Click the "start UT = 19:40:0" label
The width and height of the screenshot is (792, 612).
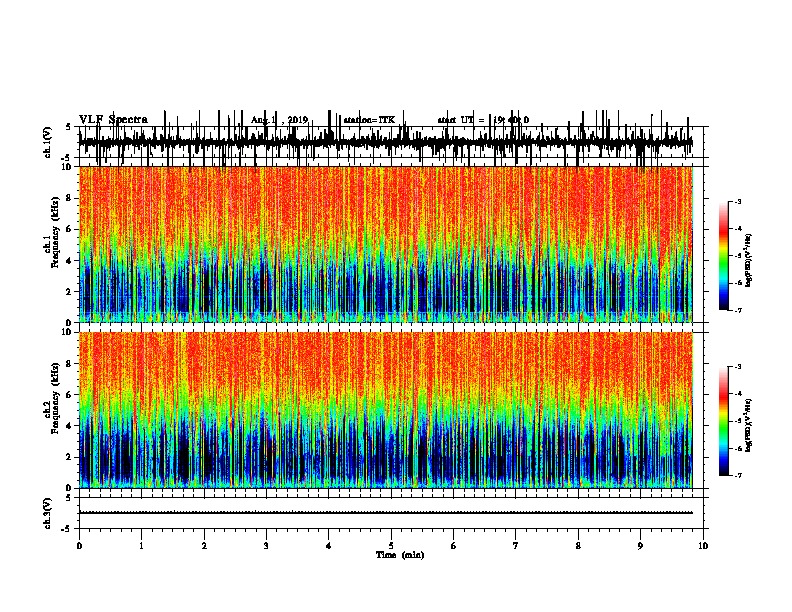[x=483, y=120]
